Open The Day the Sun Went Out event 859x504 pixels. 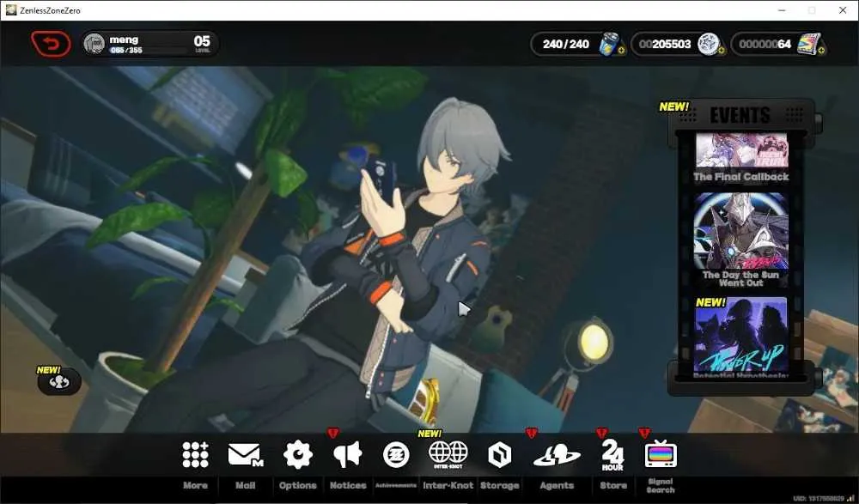click(x=740, y=231)
